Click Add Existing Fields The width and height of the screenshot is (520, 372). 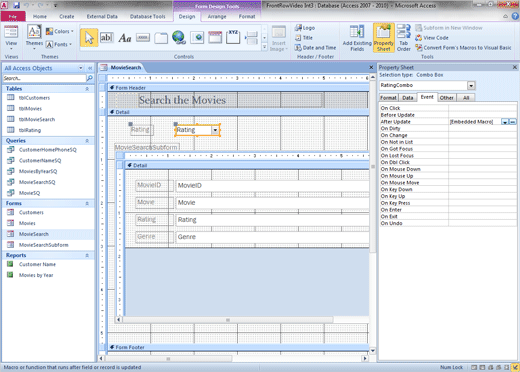(357, 38)
